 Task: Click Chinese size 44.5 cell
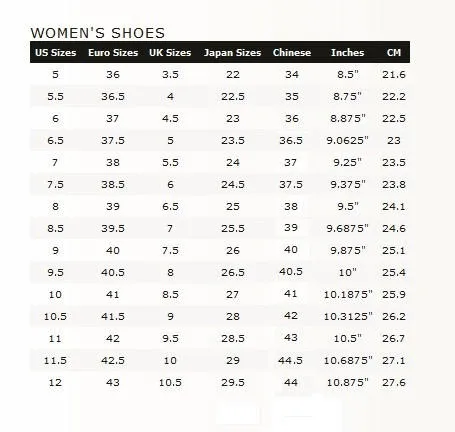[x=291, y=360]
